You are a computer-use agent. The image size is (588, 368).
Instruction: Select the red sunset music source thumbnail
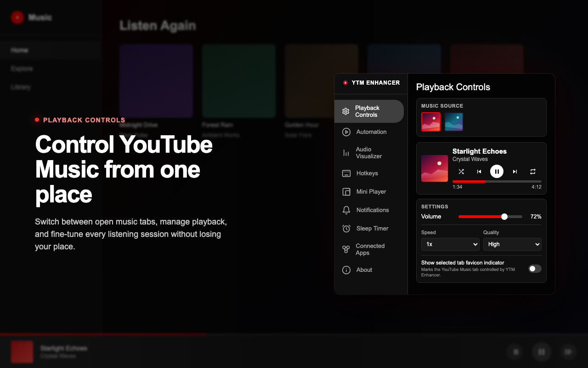[431, 122]
